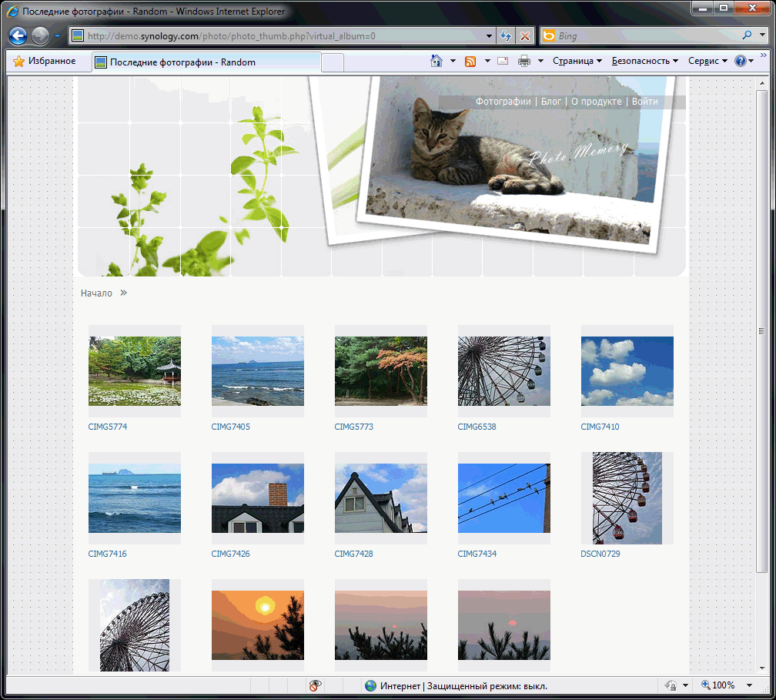Click the Read Mail envelope icon
This screenshot has height=700, width=776.
tap(503, 61)
